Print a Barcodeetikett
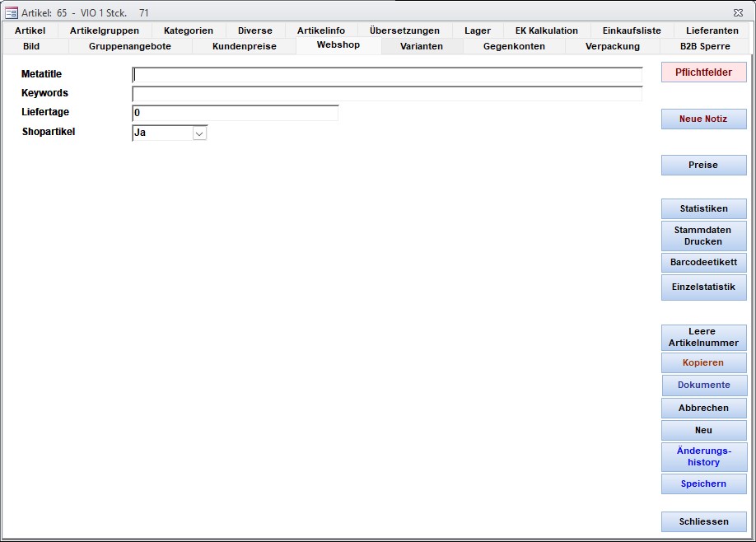This screenshot has width=756, height=542. [x=703, y=264]
